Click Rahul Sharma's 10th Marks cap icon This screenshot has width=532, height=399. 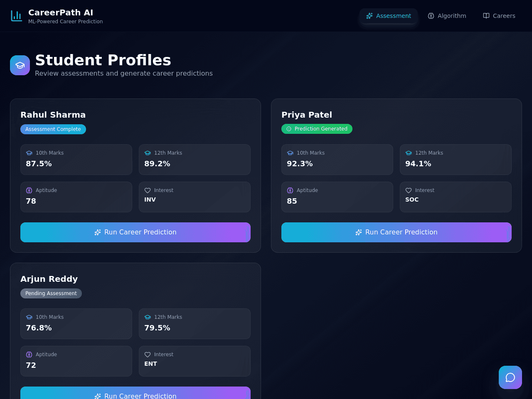29,153
